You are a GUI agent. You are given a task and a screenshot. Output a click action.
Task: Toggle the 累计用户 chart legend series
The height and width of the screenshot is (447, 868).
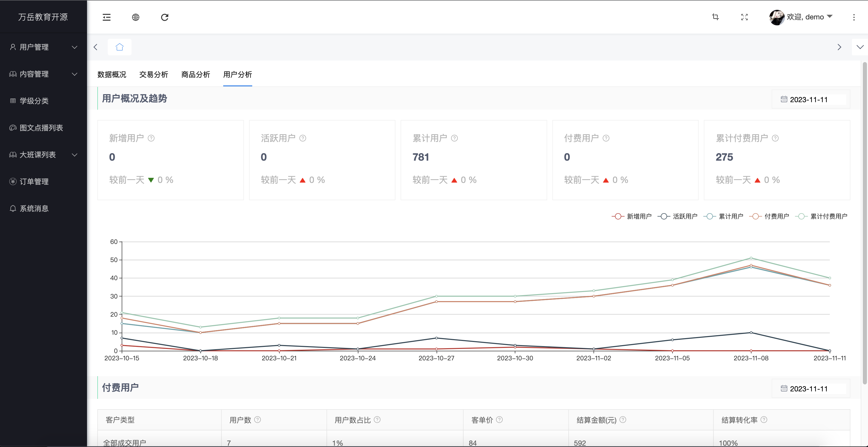[723, 216]
